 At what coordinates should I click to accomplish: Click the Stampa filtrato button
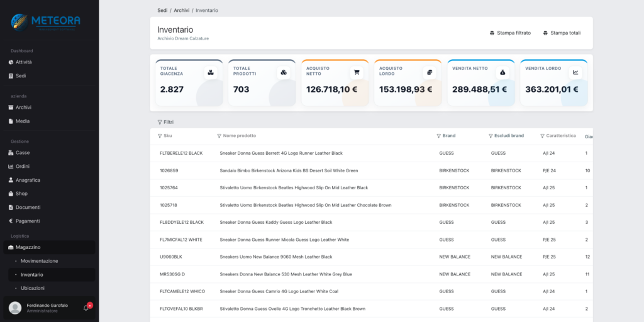point(510,33)
